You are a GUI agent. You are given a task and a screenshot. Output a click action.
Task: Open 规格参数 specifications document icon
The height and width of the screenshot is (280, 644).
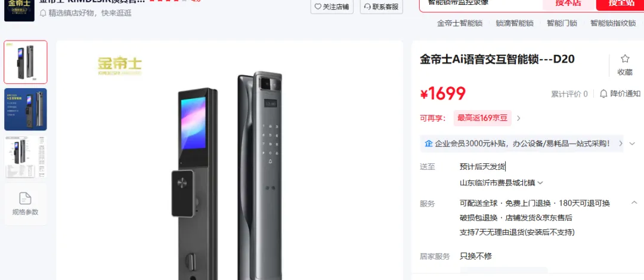click(x=26, y=198)
